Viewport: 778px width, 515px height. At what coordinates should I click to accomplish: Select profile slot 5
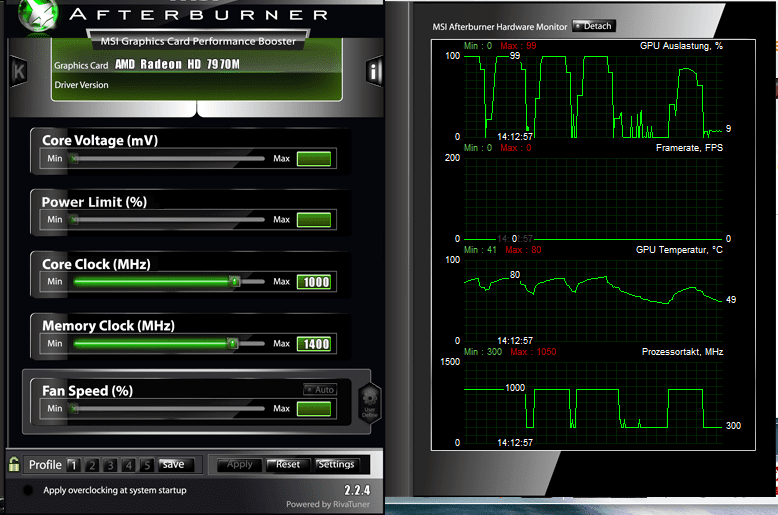[x=147, y=465]
